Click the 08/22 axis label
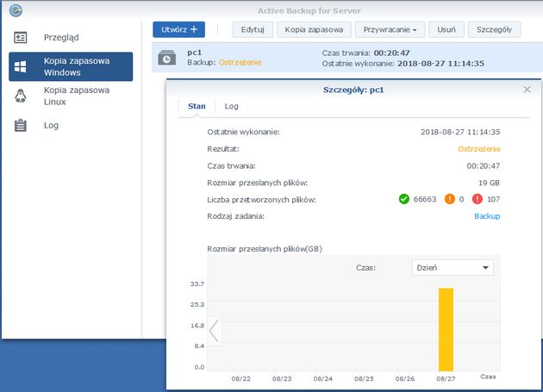The width and height of the screenshot is (543, 392). click(x=241, y=379)
